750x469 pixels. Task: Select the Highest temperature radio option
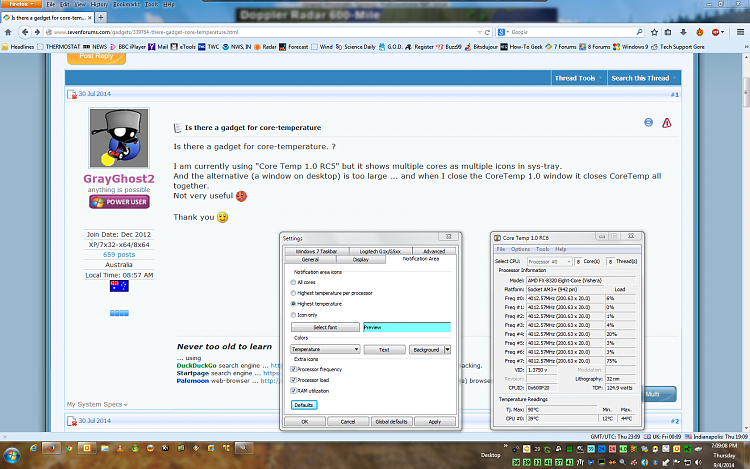[293, 304]
